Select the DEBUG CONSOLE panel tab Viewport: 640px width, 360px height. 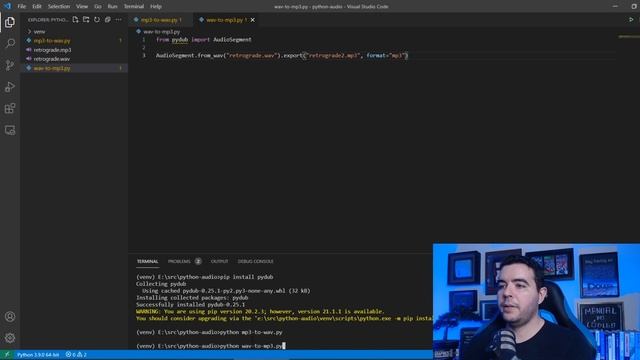tap(256, 261)
